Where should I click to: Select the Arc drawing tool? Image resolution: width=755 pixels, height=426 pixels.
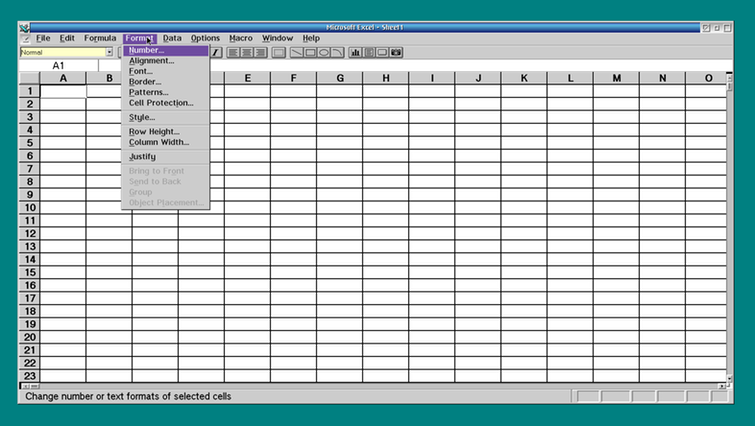coord(337,52)
